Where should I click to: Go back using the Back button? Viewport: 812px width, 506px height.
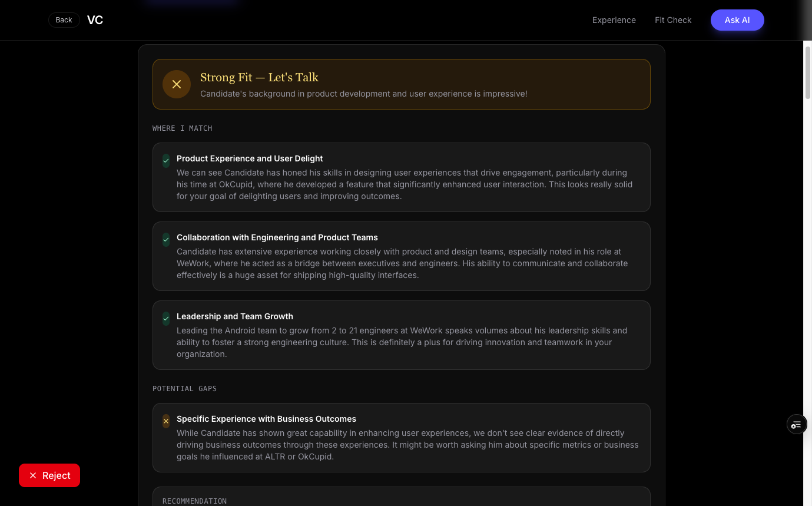click(64, 20)
